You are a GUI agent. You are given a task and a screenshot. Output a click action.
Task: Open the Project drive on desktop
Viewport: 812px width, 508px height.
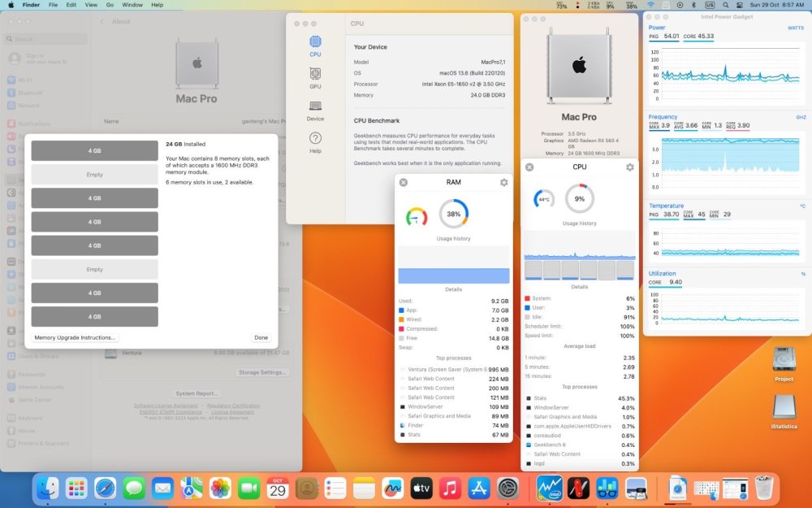pyautogui.click(x=784, y=363)
